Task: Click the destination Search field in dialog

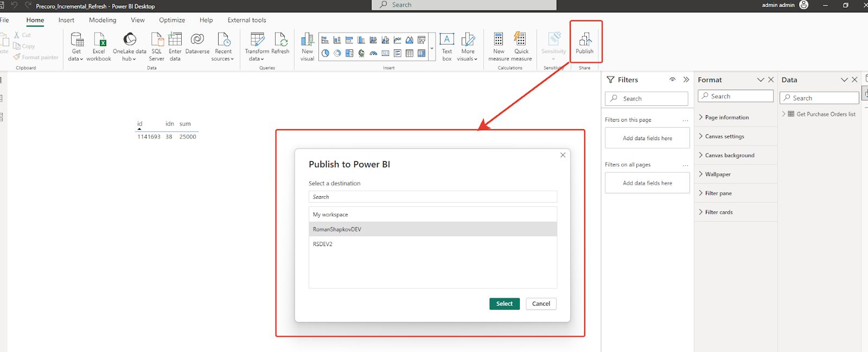Action: tap(433, 197)
